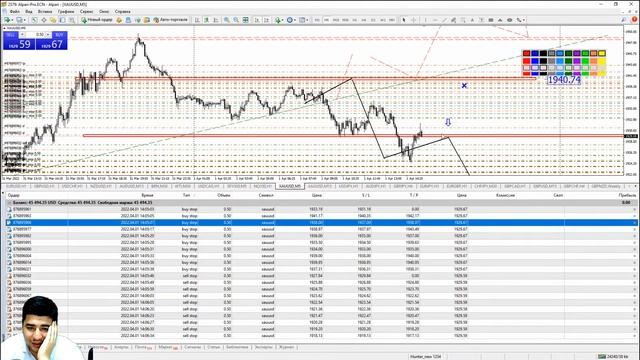Open the red notification icon
The width and height of the screenshot is (640, 360).
635,19
